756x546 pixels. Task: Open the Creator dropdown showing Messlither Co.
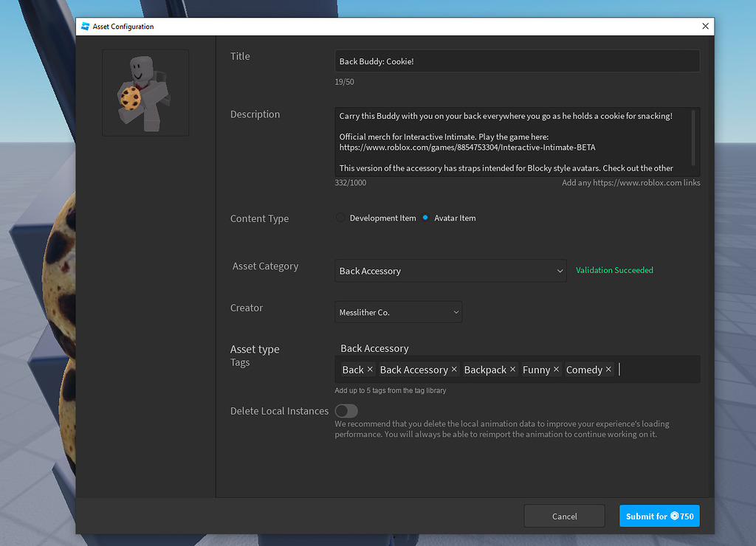click(x=399, y=311)
